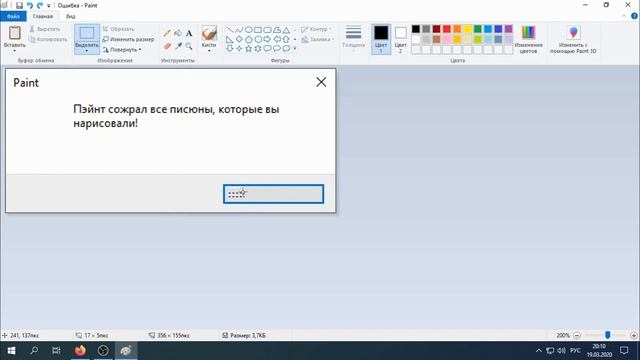Viewport: 640px width, 360px height.
Task: Switch to the Вид ribbon tab
Action: coord(71,16)
